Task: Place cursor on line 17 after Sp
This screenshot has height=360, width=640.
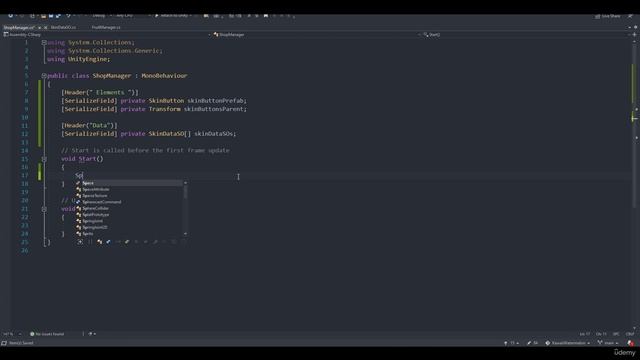Action: click(83, 176)
